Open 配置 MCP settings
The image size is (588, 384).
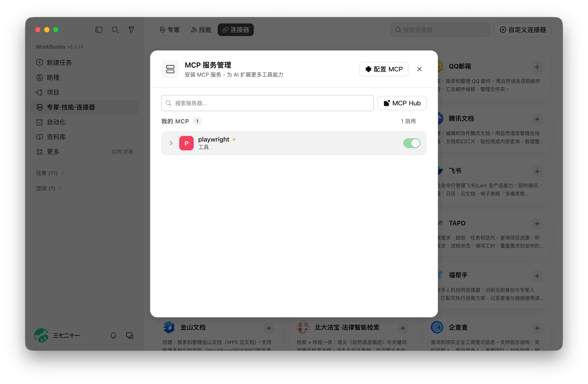384,69
